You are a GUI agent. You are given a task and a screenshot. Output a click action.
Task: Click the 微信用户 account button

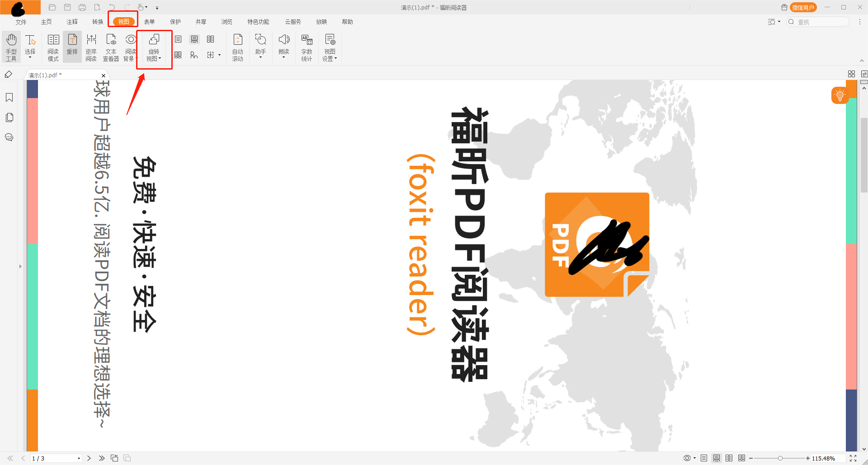pyautogui.click(x=804, y=7)
